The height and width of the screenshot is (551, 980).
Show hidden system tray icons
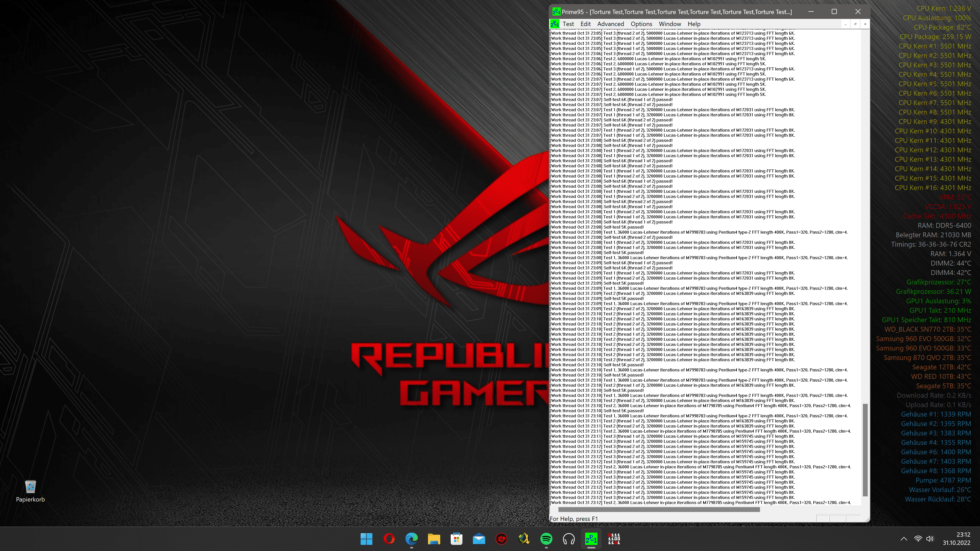(x=904, y=539)
